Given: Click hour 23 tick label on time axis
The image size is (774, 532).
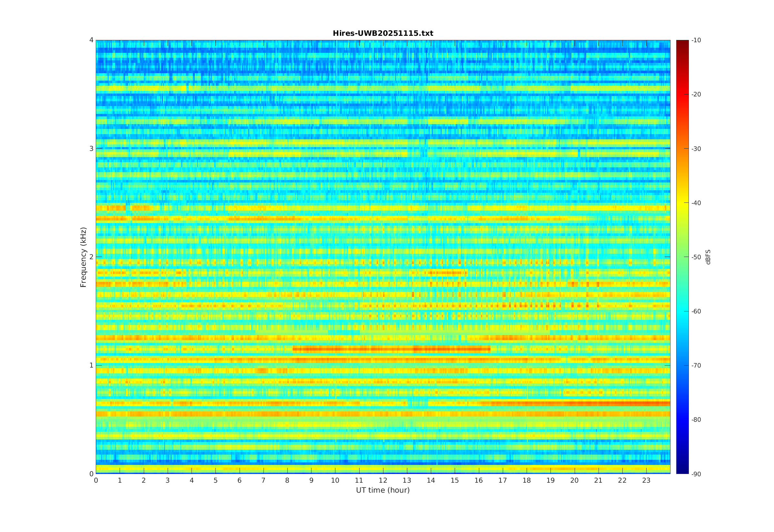Looking at the screenshot, I should 646,480.
